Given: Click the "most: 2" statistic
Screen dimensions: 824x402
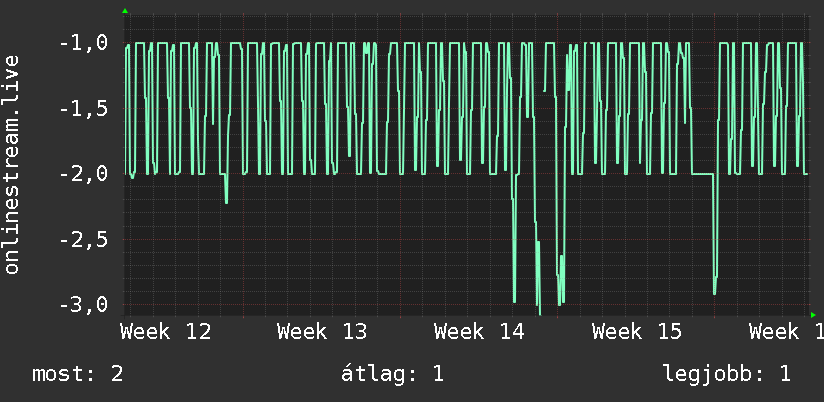Looking at the screenshot, I should [x=78, y=374].
